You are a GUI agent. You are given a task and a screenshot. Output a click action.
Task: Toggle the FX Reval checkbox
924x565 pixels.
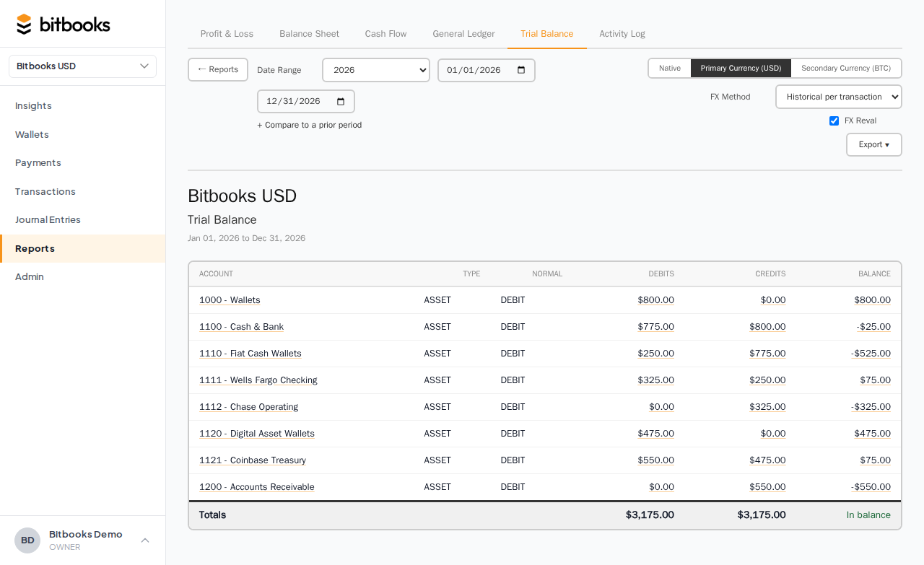pyautogui.click(x=834, y=121)
